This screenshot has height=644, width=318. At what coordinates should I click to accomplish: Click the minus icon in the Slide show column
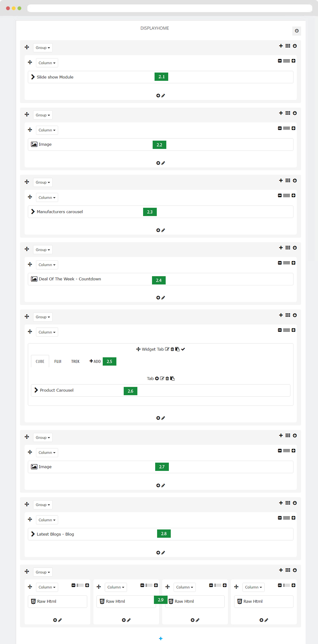point(280,61)
